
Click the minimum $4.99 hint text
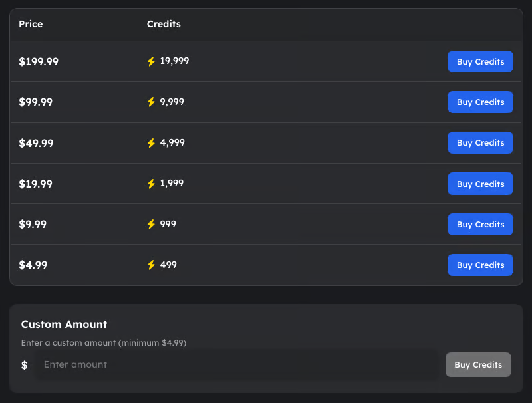coord(102,342)
